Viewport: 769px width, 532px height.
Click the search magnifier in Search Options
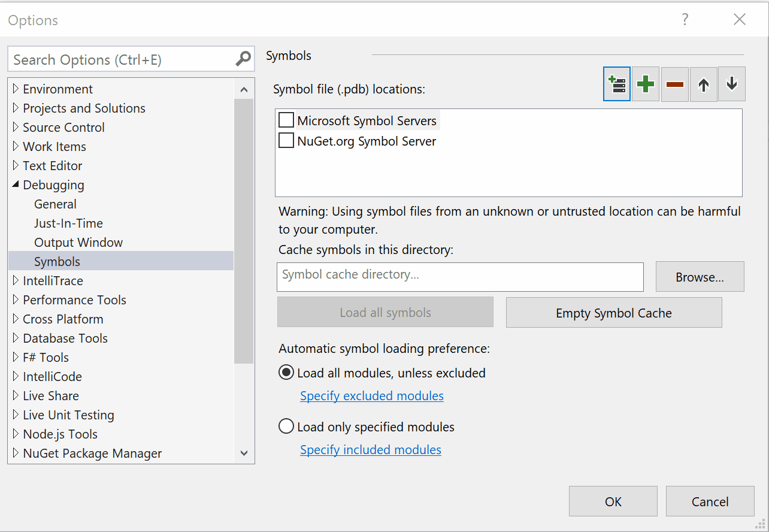[x=242, y=59]
